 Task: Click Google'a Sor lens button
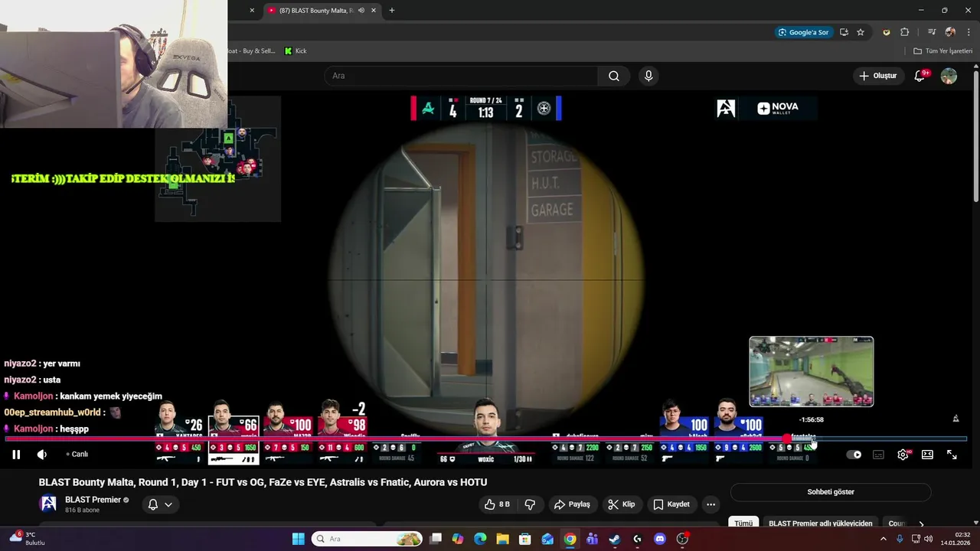pos(803,32)
